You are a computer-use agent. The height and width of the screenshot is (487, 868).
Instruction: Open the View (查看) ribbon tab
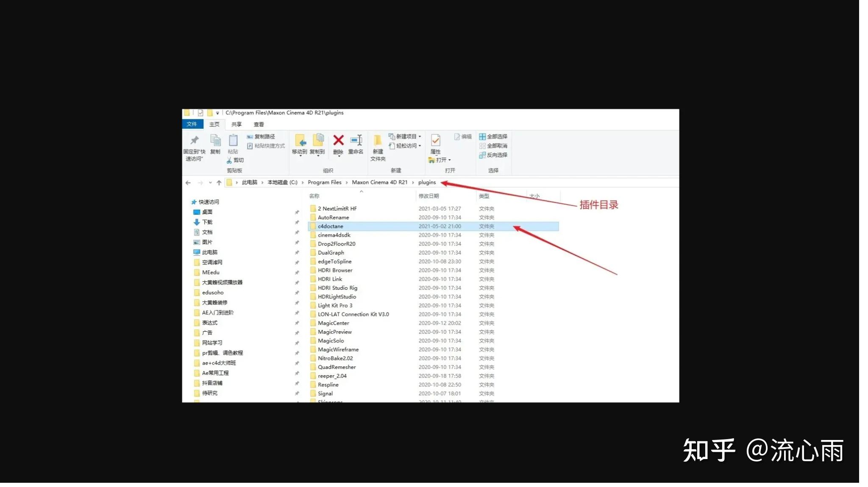point(259,124)
